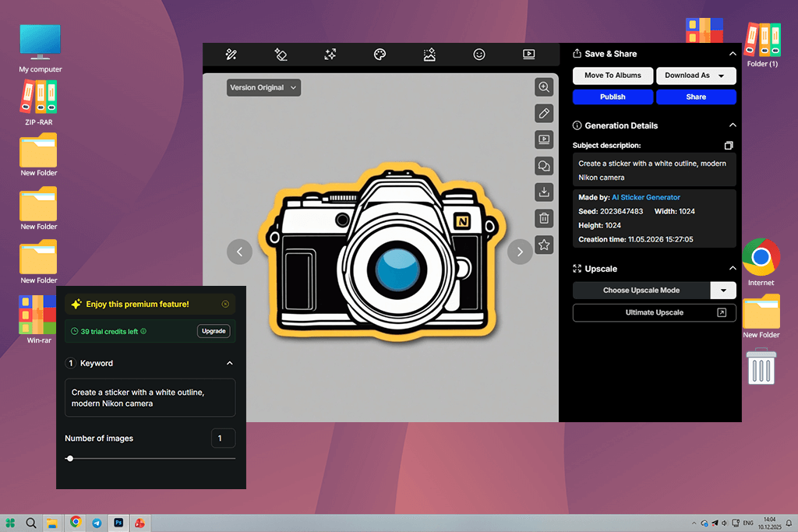Click the Number of images value field

(223, 438)
